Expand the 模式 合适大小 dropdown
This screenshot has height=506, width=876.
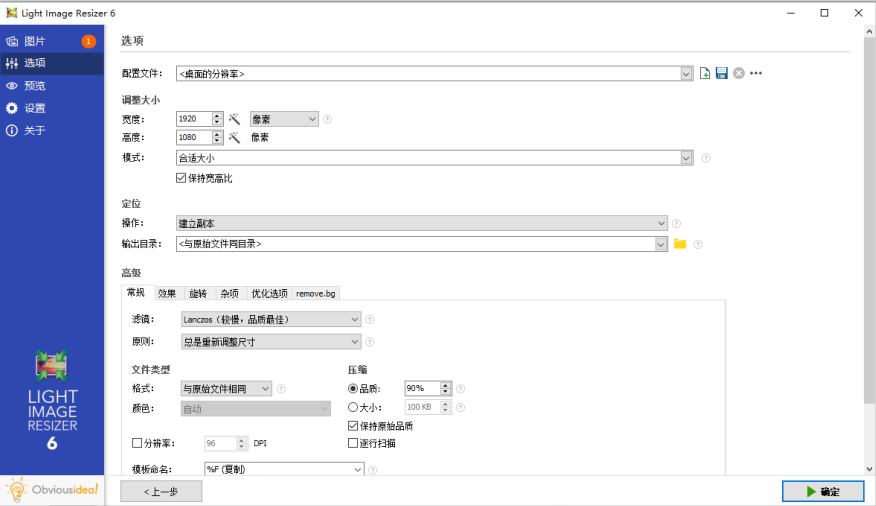686,158
